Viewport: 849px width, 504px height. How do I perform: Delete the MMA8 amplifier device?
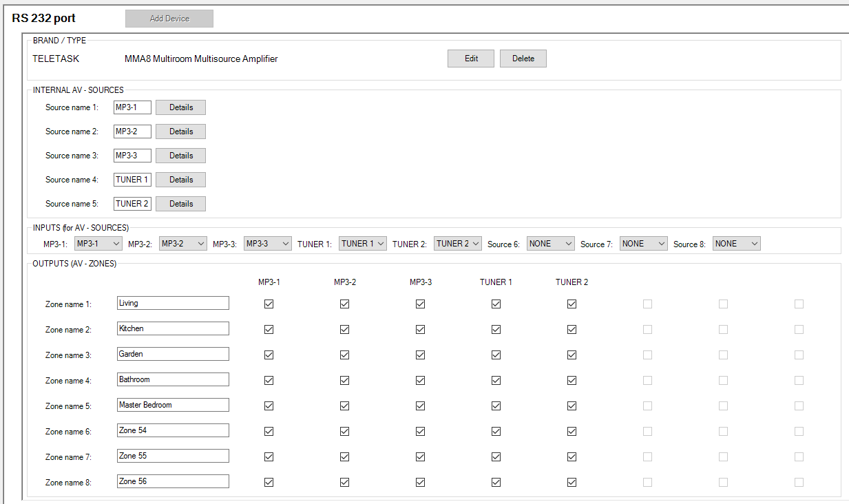click(x=523, y=59)
